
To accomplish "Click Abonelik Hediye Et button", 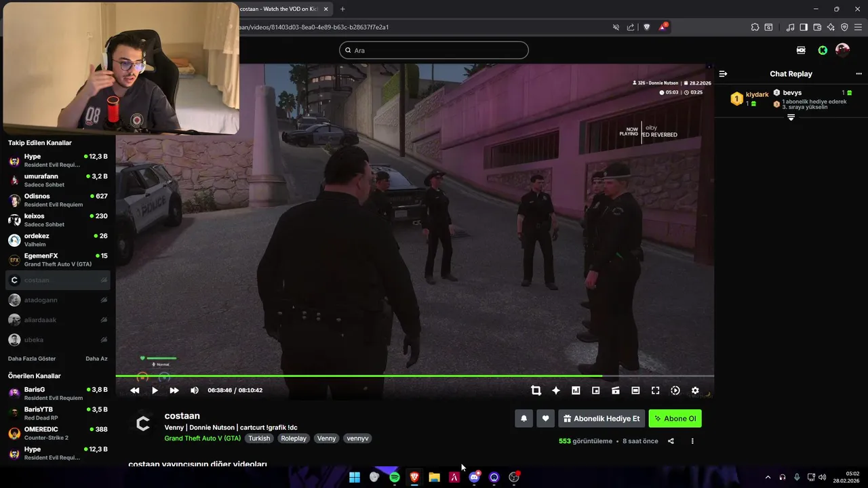I will click(x=601, y=419).
